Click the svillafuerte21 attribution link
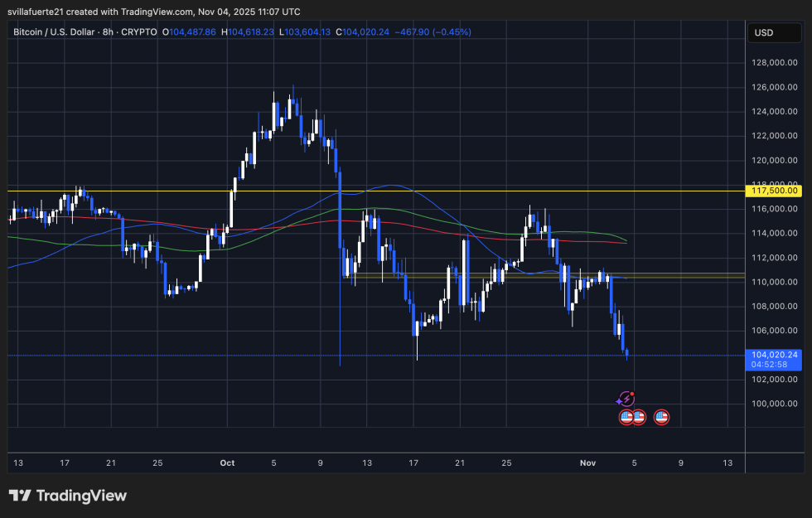 35,11
